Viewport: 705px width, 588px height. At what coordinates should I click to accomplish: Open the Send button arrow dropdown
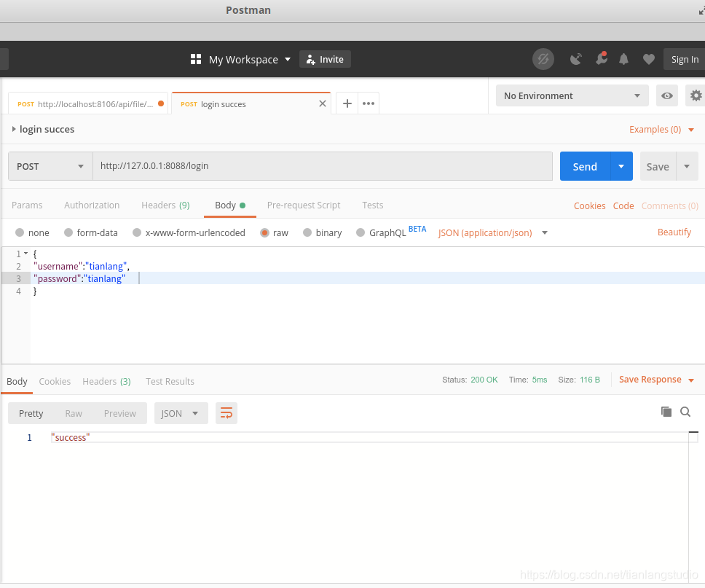pyautogui.click(x=621, y=166)
